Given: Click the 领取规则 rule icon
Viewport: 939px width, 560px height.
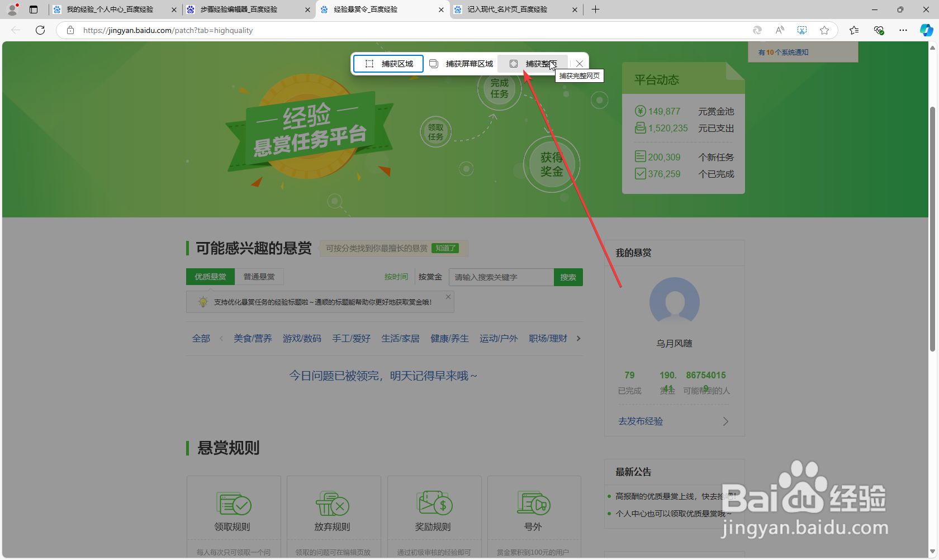Looking at the screenshot, I should (233, 504).
